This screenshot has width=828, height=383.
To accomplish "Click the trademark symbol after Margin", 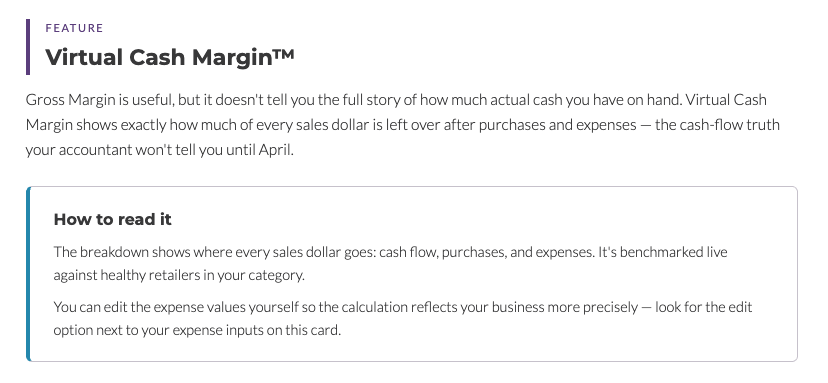I will point(283,53).
